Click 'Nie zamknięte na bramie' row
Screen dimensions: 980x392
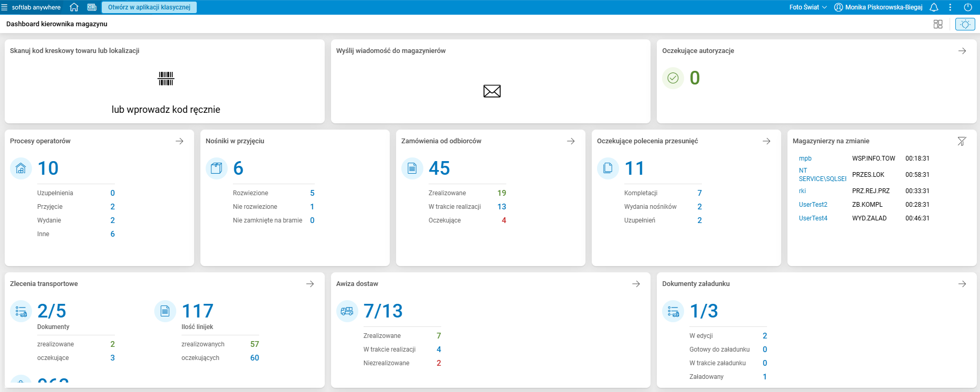coord(274,220)
